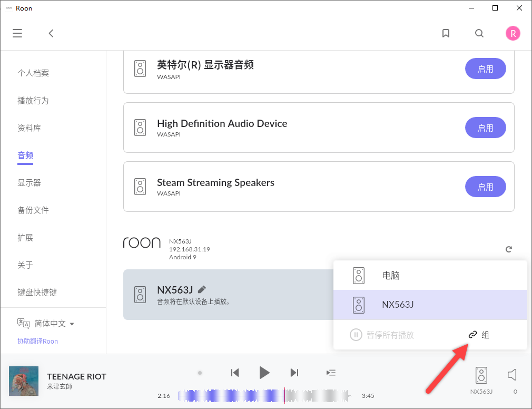
Task: Open the volume speaker control
Action: click(x=512, y=375)
